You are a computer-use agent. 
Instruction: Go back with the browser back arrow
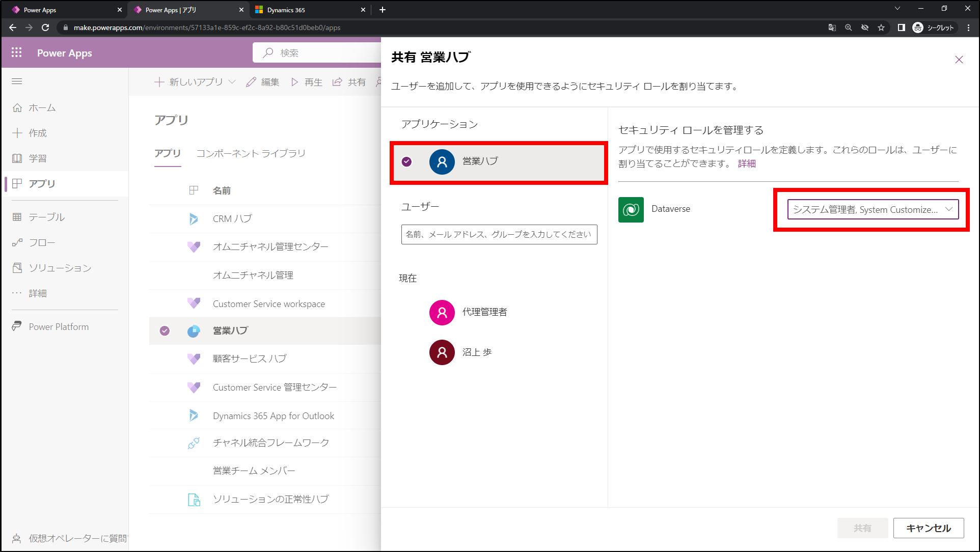pos(13,27)
